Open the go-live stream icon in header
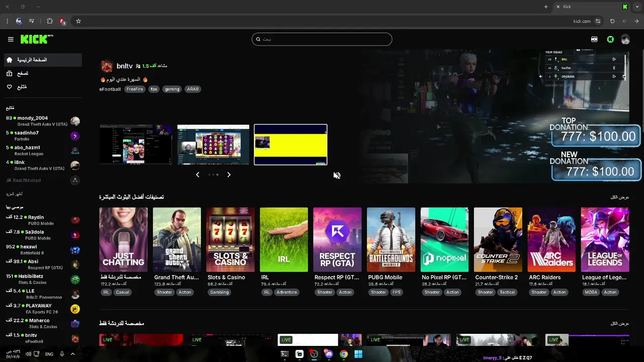The width and height of the screenshot is (644, 362). [594, 39]
